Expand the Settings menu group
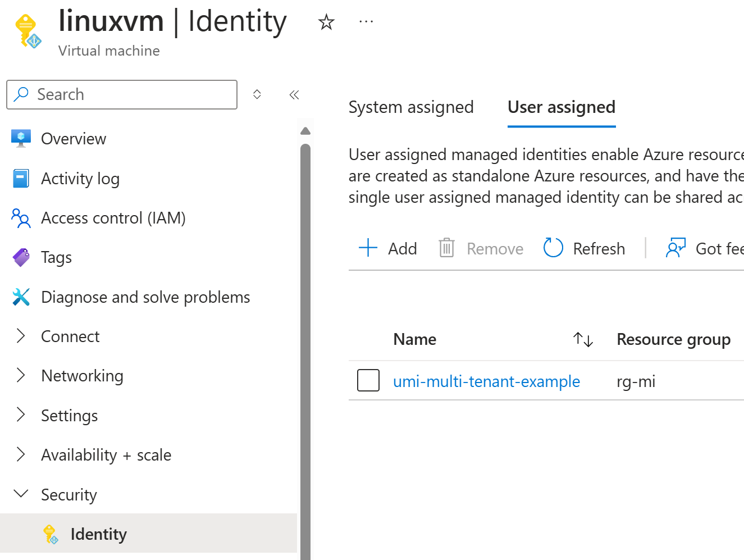Screen dimensions: 744x560 (x=21, y=415)
